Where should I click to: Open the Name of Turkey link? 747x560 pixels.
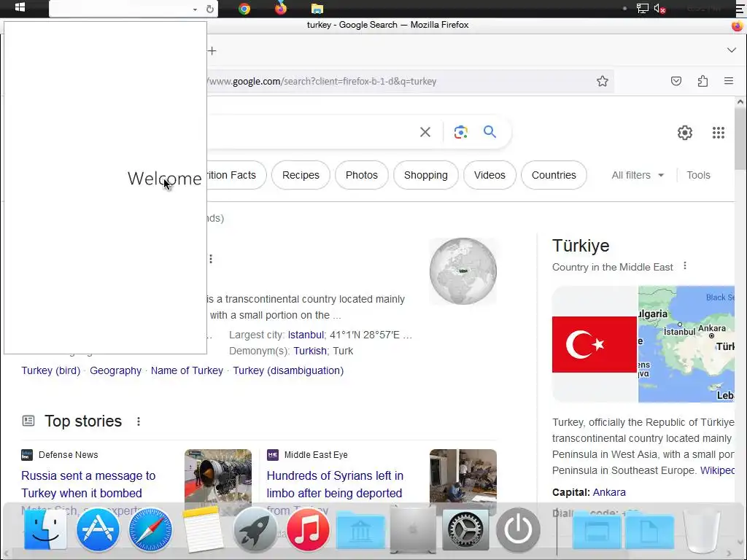point(187,370)
